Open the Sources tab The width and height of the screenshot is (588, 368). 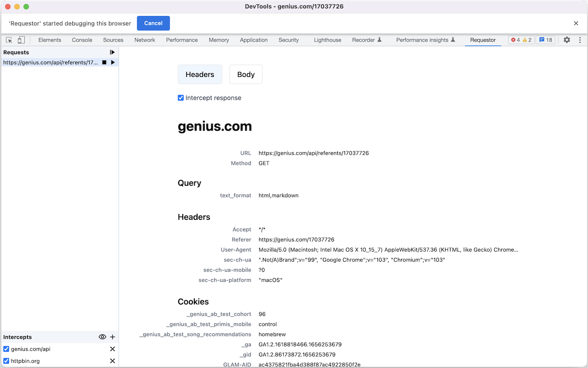coord(113,40)
